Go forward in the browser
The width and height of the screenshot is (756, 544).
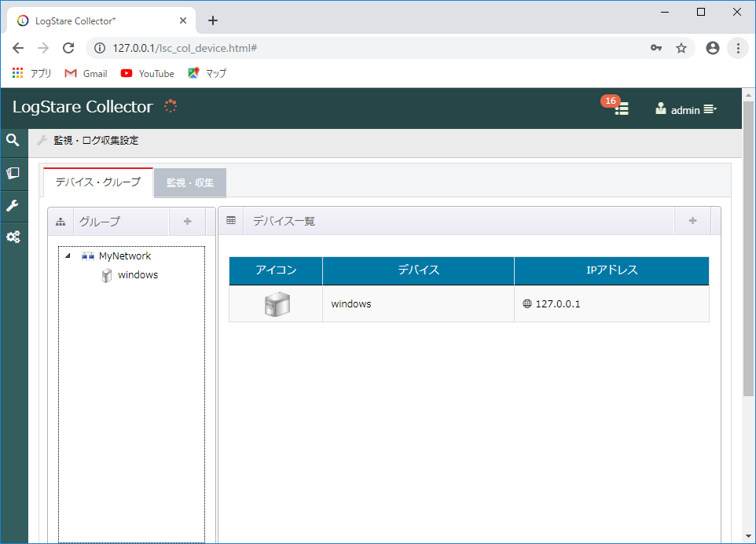click(x=43, y=48)
